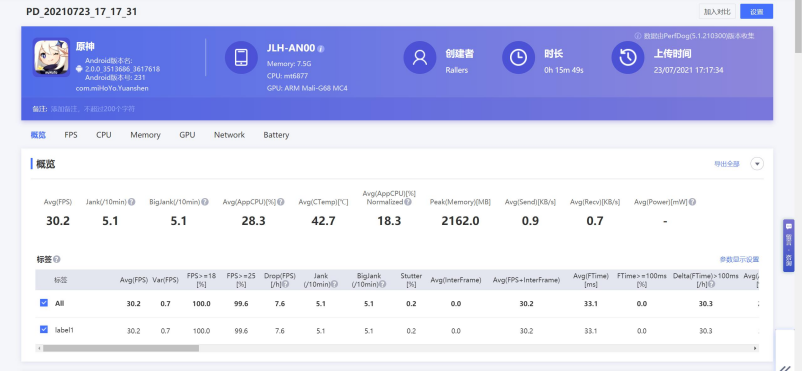Screen dimensions: 802x371
Task: Click 99.6 in the All row
Action: click(x=241, y=303)
